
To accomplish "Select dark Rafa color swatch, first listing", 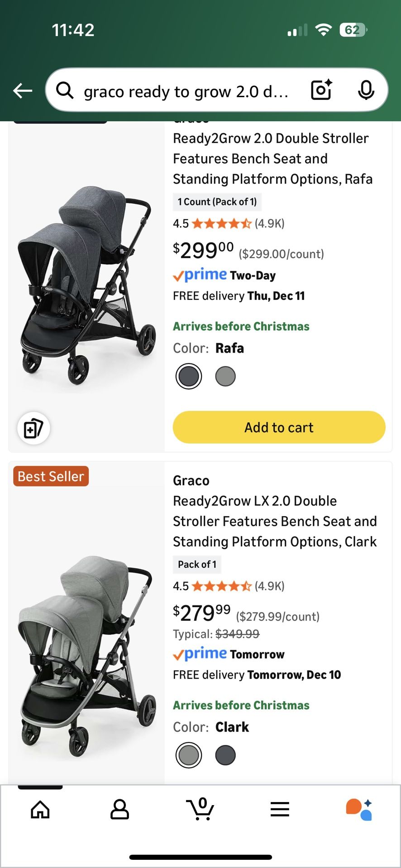I will point(189,376).
